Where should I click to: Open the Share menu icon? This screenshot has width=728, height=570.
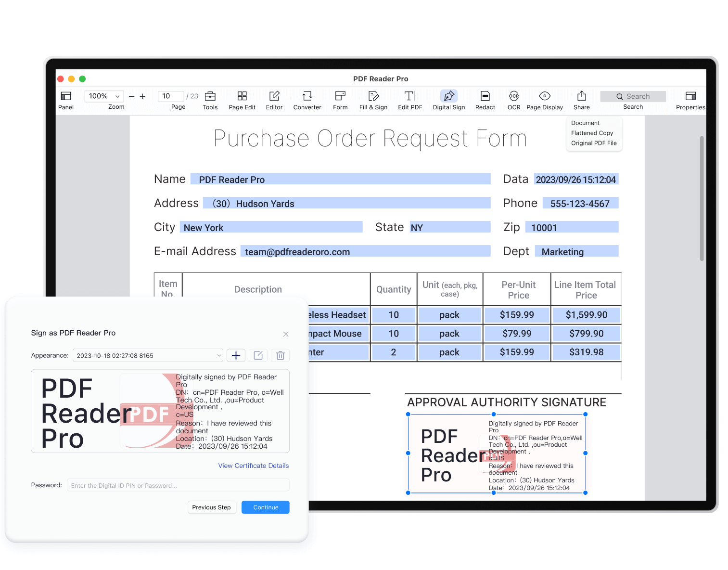point(581,95)
